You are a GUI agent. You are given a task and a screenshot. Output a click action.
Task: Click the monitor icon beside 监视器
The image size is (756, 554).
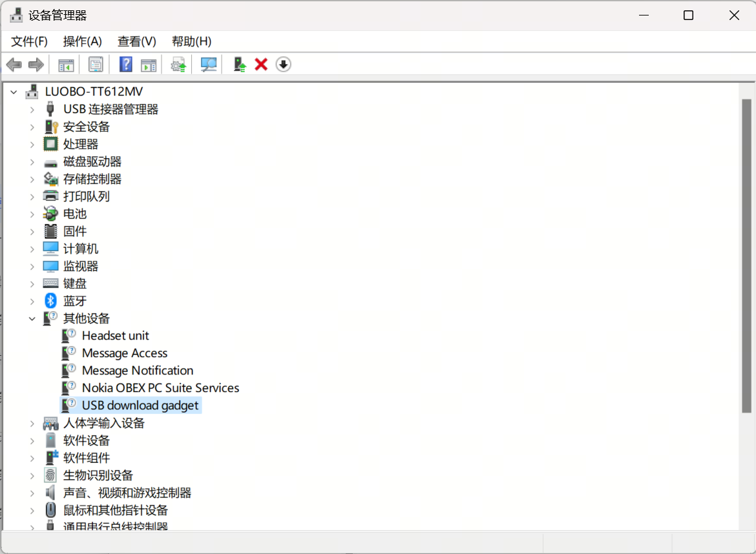tap(50, 267)
